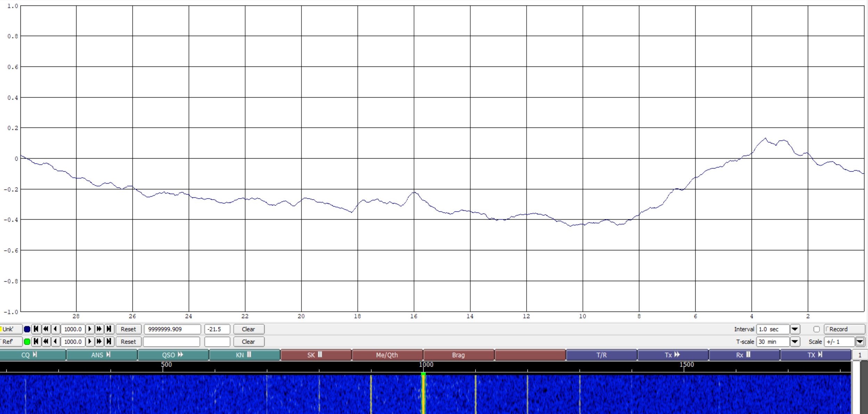Click fast-forward double-arrow in Ref row
Image resolution: width=868 pixels, height=414 pixels.
[99, 341]
